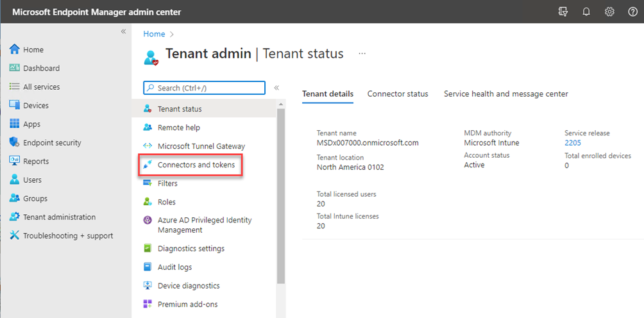This screenshot has width=644, height=318.
Task: Open the ellipsis more options beside Tenant status
Action: (x=362, y=54)
